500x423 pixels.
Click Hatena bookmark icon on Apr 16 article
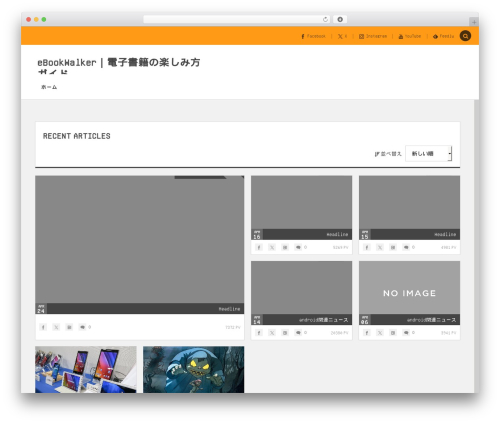pyautogui.click(x=285, y=247)
